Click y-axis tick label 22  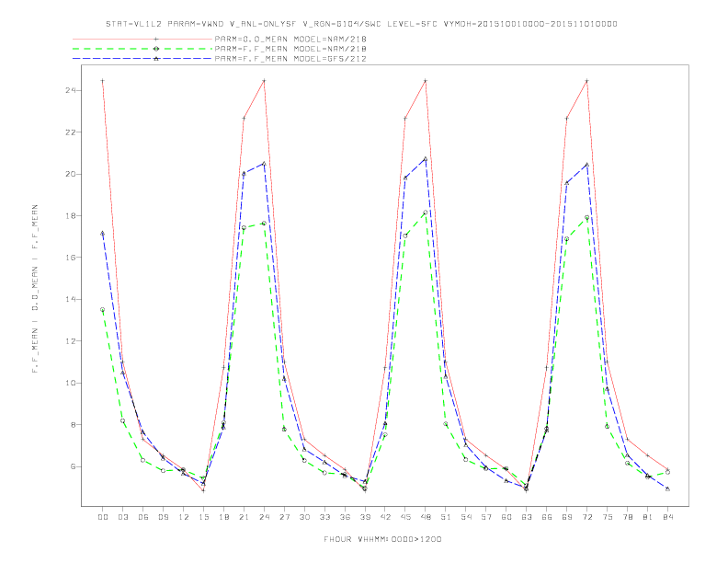coord(70,132)
